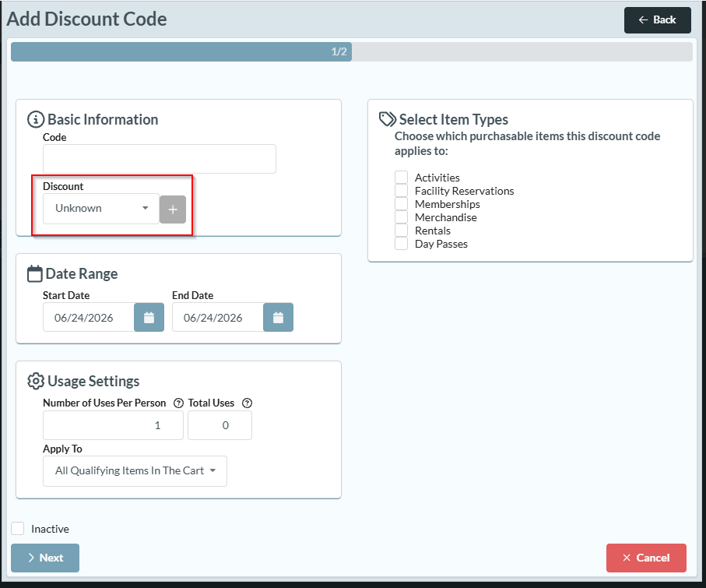Screen dimensions: 706x588
Task: Check the Facility Reservations checkbox
Action: point(401,191)
